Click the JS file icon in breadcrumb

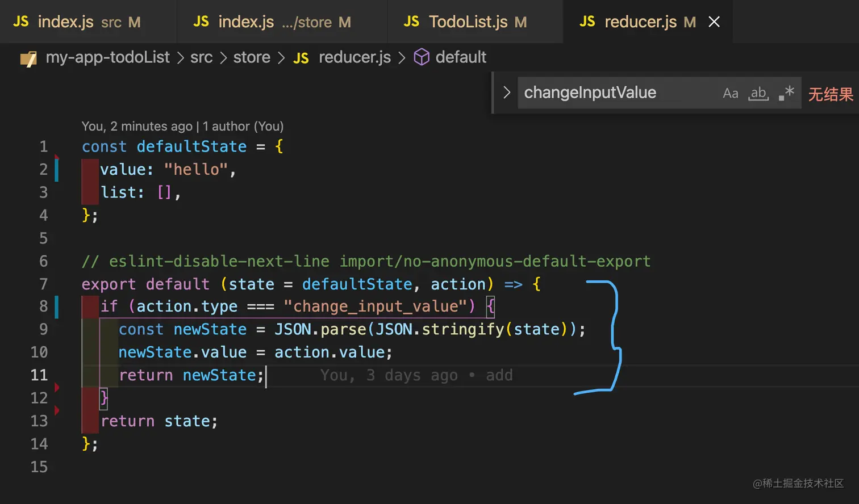[x=301, y=58]
